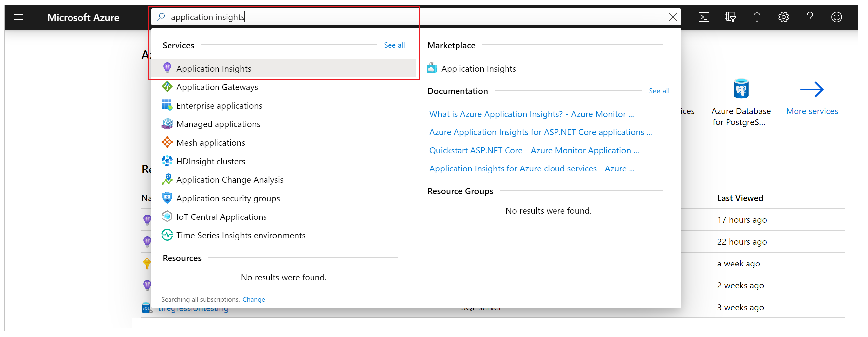
Task: Open the More services link text
Action: 812,111
